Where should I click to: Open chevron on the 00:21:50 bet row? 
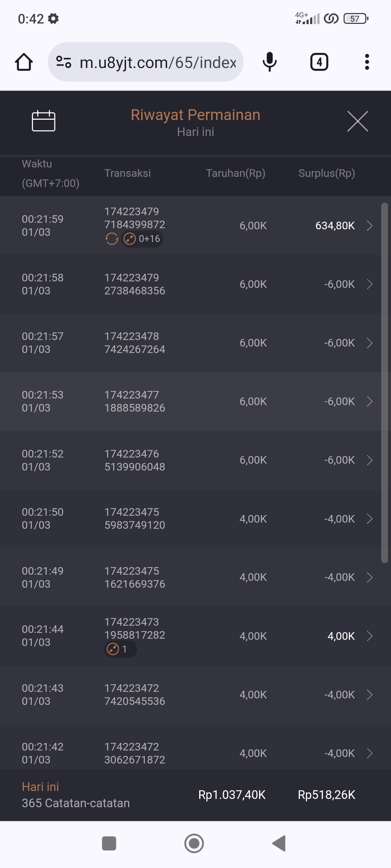tap(369, 519)
